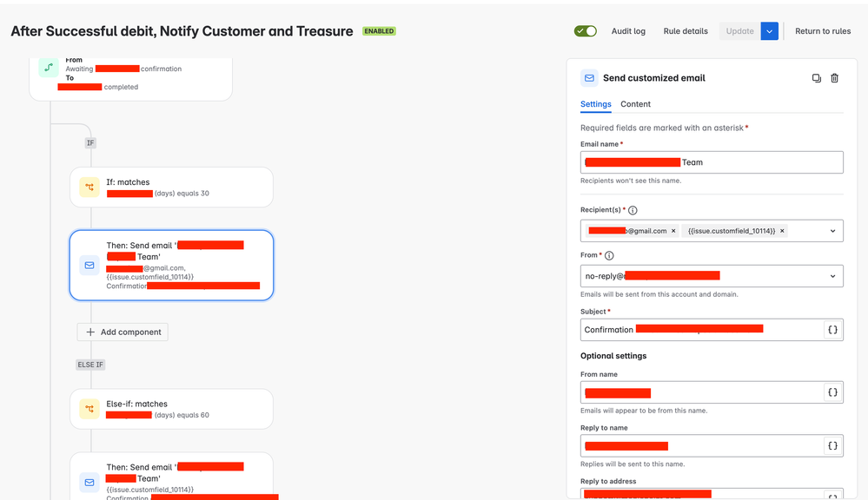Click the Email name input field

712,162
